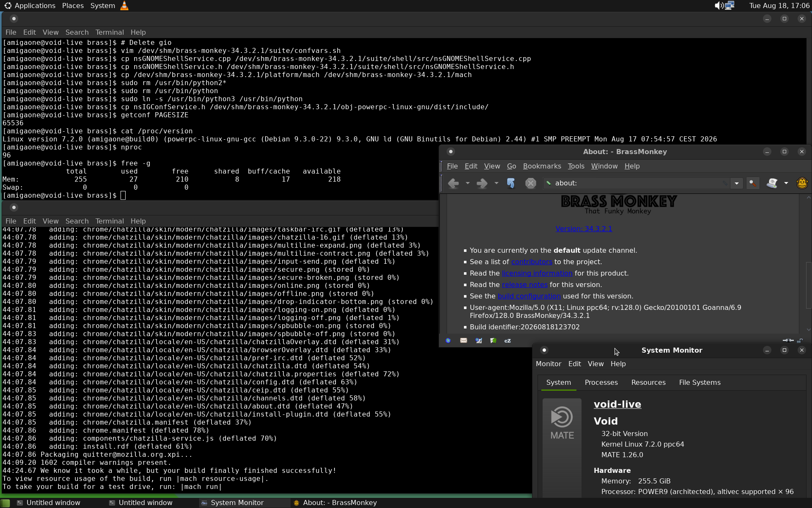The image size is (812, 508).
Task: Stop page loading in BrassMonkey
Action: coord(531,183)
